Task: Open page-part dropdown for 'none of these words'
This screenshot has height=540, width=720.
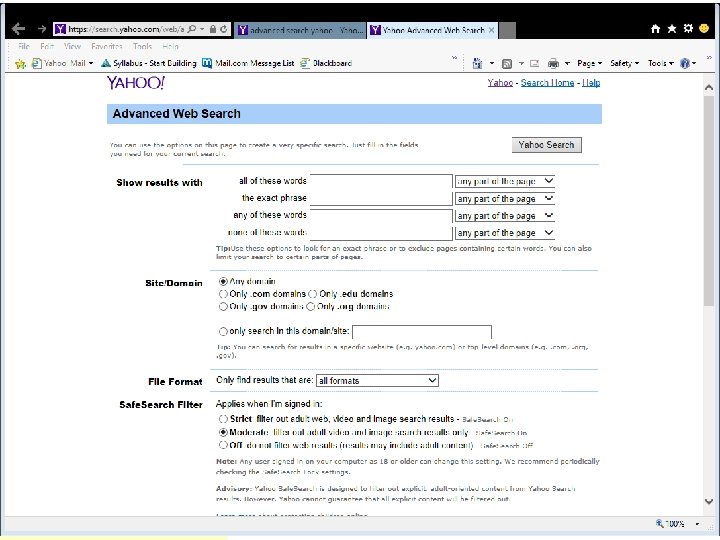Action: (x=505, y=233)
